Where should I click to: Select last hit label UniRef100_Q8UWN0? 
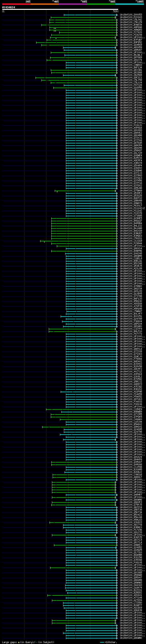tap(131, 638)
